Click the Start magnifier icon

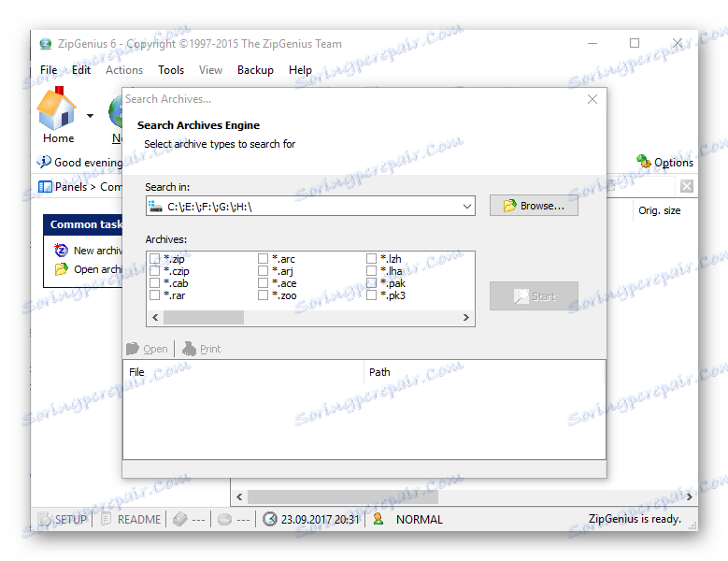(x=521, y=295)
